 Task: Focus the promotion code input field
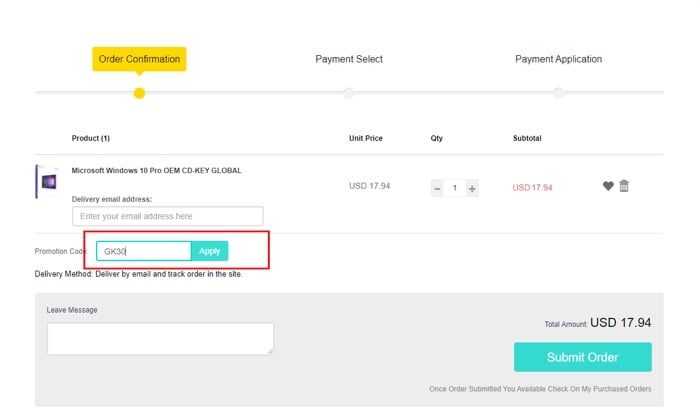pyautogui.click(x=144, y=251)
